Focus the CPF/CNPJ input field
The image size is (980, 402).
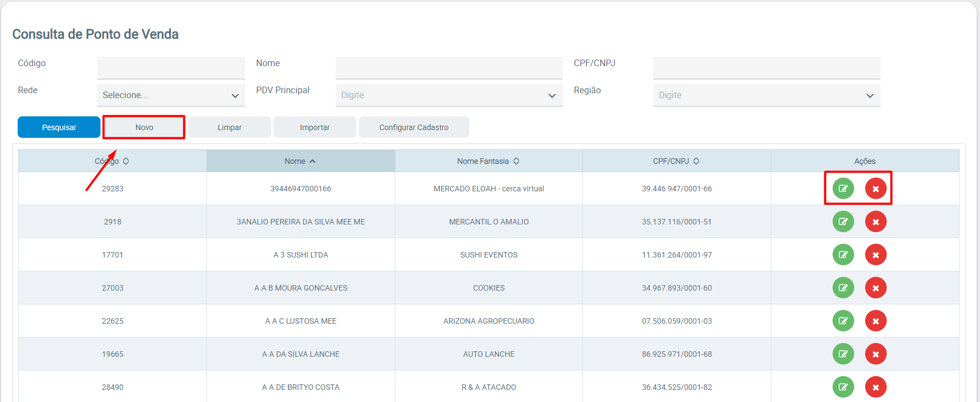pyautogui.click(x=766, y=68)
